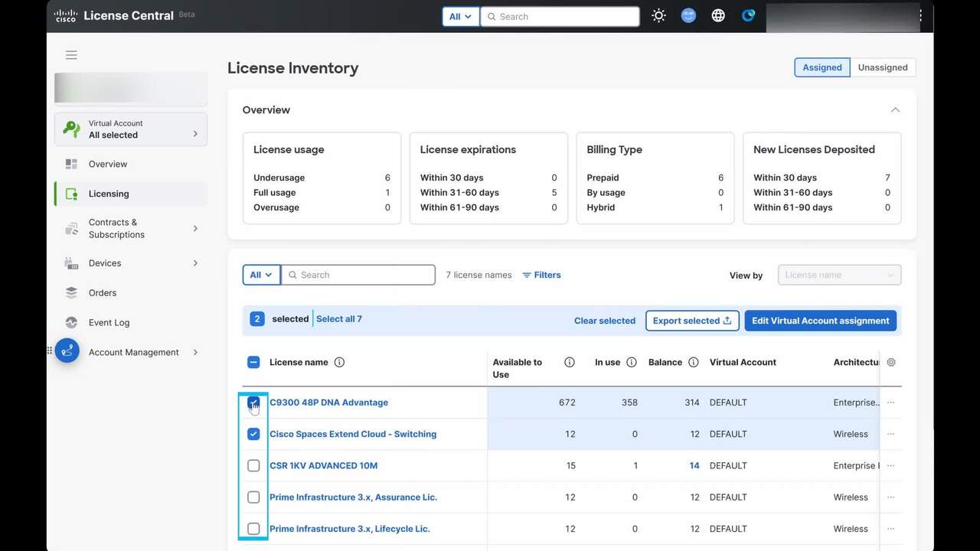Open table column settings gear
The width and height of the screenshot is (980, 551).
click(891, 363)
